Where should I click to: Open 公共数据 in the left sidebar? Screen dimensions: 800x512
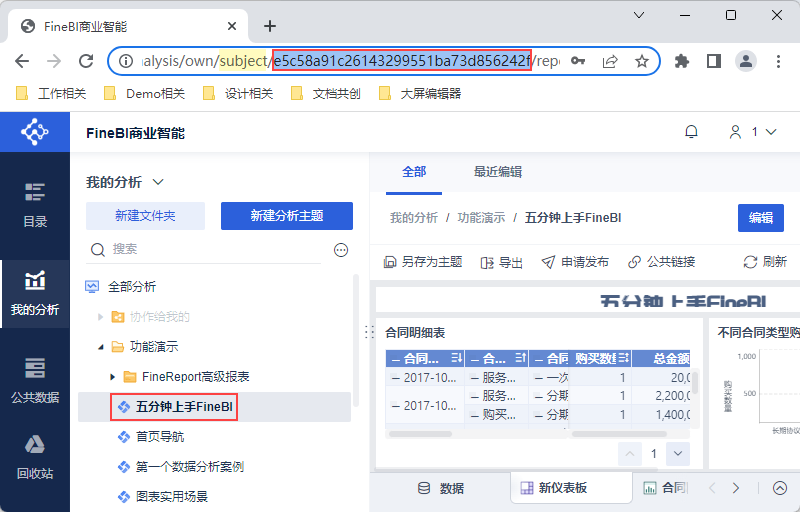pos(35,381)
